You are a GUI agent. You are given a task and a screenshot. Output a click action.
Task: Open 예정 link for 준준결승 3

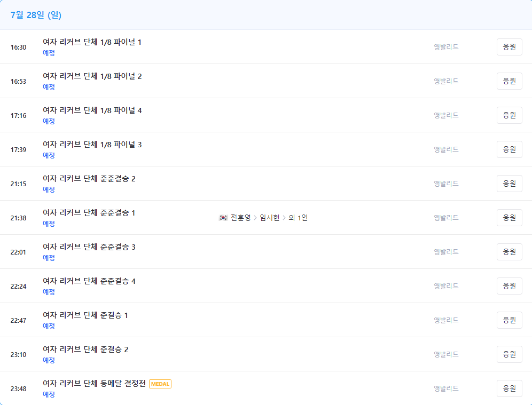(49, 258)
